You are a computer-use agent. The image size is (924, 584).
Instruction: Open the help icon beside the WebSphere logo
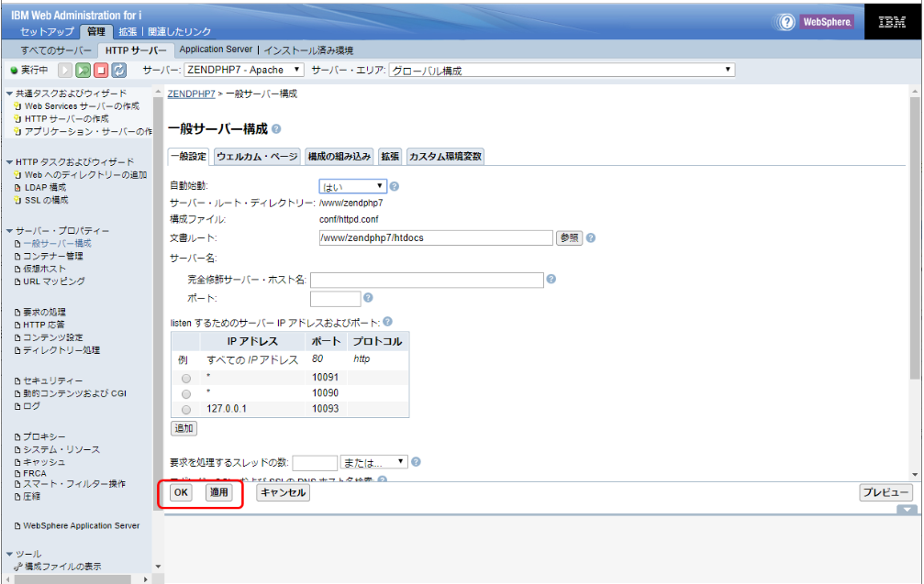[786, 22]
